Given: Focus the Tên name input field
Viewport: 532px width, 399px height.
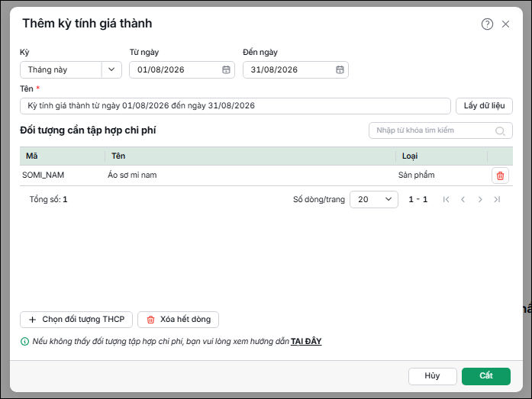Looking at the screenshot, I should point(235,106).
